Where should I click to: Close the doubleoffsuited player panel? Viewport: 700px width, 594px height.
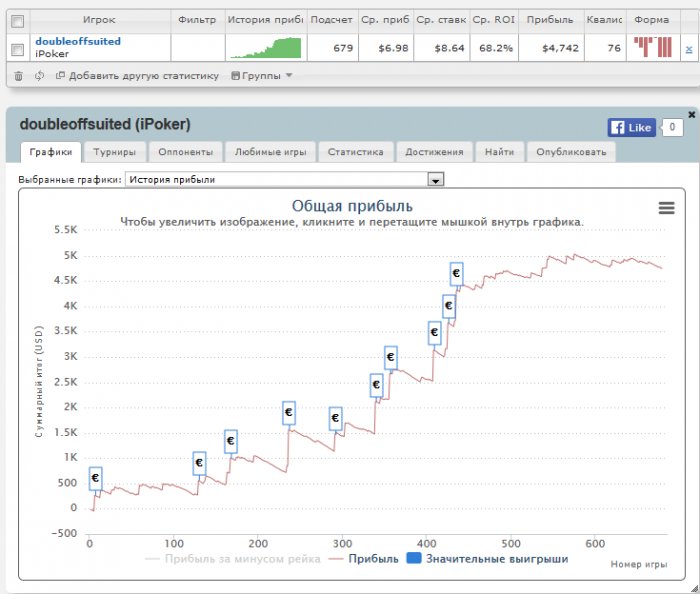click(691, 115)
